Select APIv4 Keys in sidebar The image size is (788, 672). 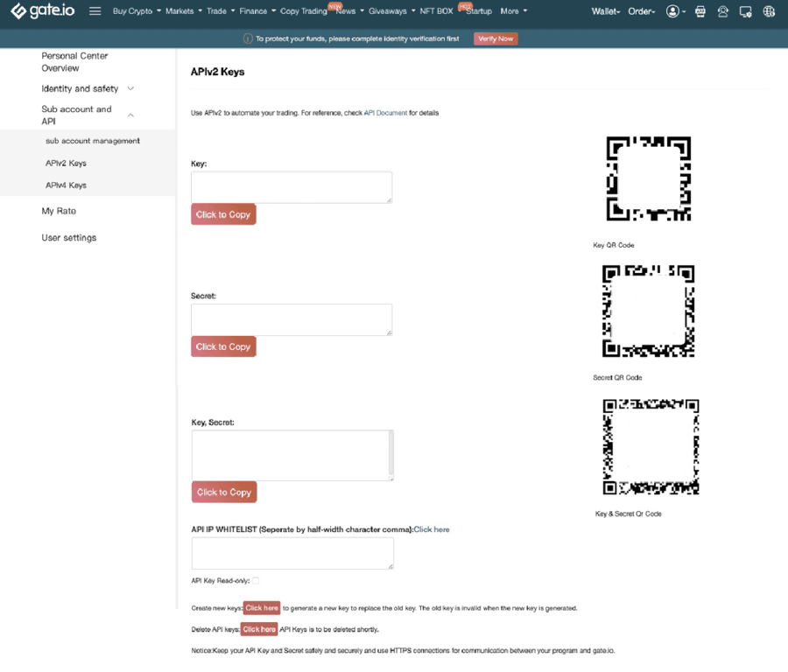point(66,185)
